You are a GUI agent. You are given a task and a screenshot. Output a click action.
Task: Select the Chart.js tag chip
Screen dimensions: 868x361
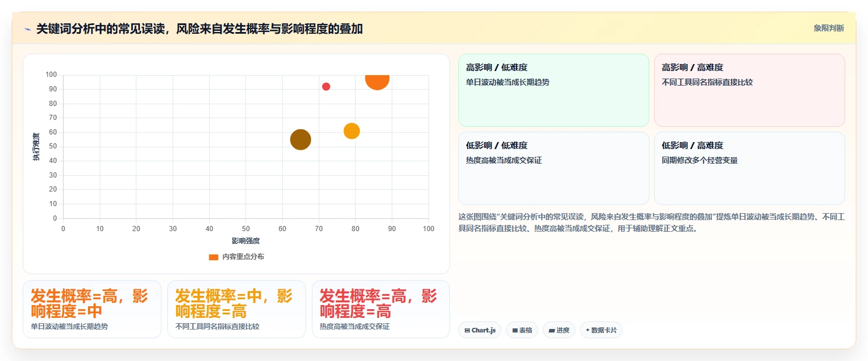coord(480,330)
